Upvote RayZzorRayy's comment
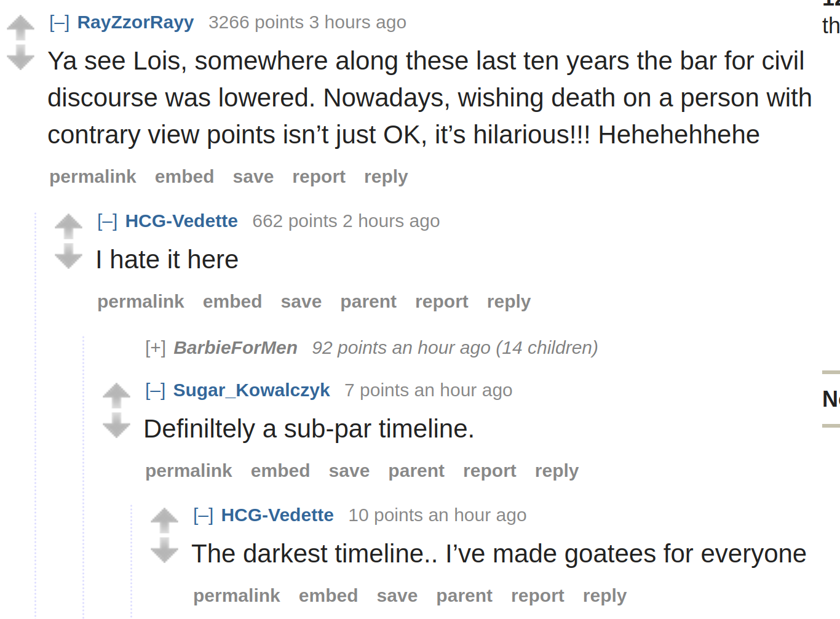This screenshot has width=840, height=619. [20, 28]
